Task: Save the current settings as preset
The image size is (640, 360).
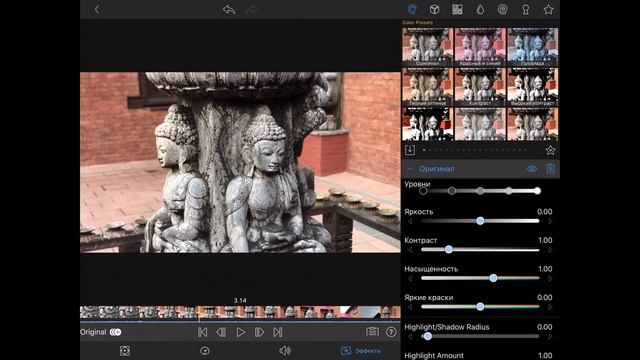Action: (410, 150)
